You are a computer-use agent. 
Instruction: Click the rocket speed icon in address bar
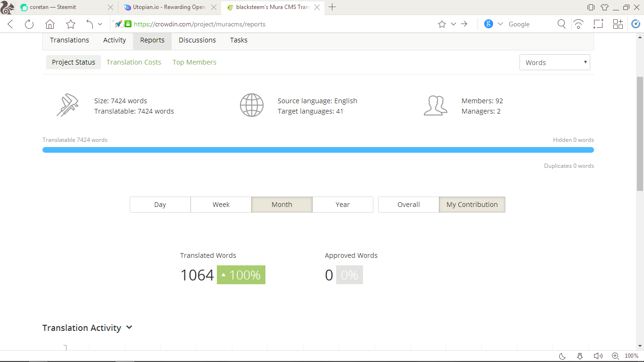point(118,24)
